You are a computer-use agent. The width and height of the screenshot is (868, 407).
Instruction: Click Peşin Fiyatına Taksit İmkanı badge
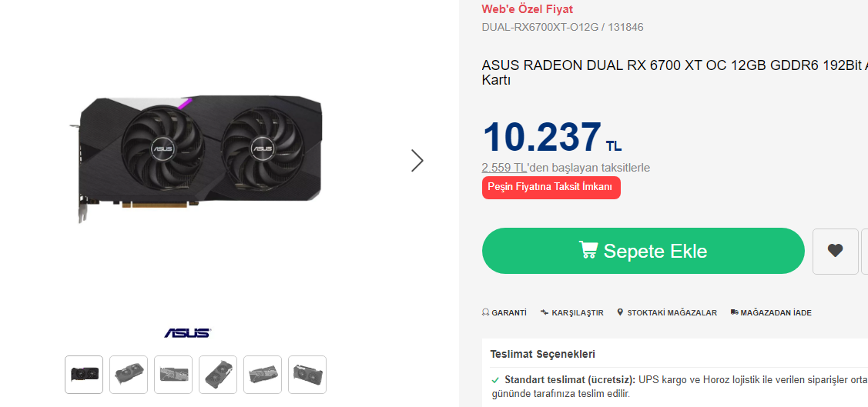(551, 188)
